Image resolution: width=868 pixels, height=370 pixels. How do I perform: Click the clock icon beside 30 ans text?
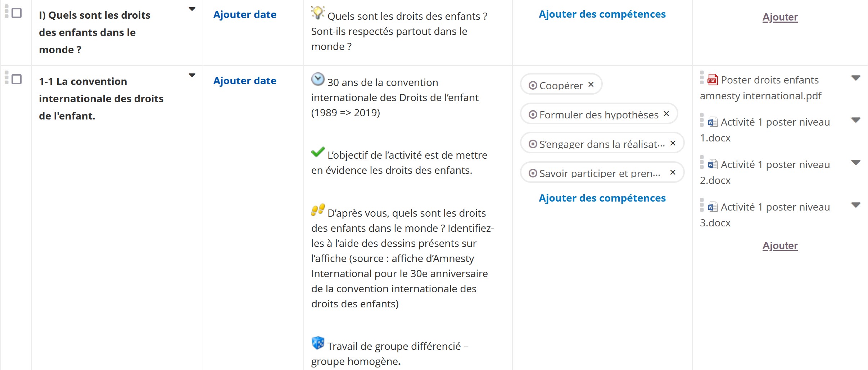click(x=318, y=80)
